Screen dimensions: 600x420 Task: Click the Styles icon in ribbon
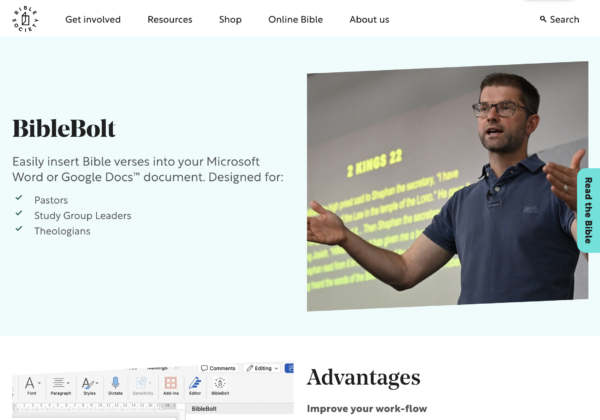point(88,383)
